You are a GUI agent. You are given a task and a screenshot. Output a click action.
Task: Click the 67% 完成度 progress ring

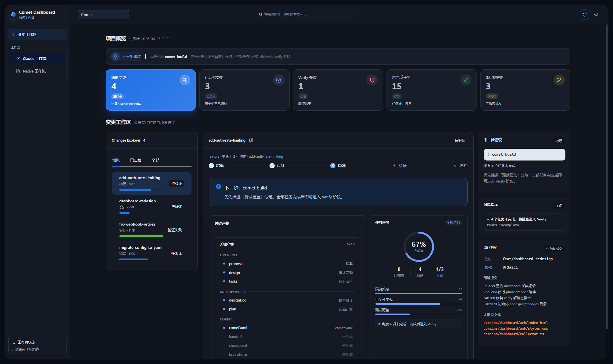tap(419, 247)
